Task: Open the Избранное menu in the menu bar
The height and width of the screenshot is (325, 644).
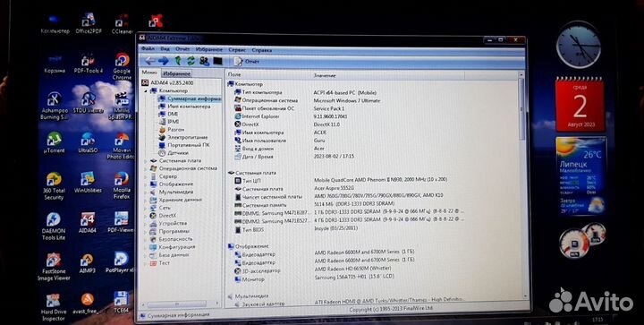Action: coord(209,49)
